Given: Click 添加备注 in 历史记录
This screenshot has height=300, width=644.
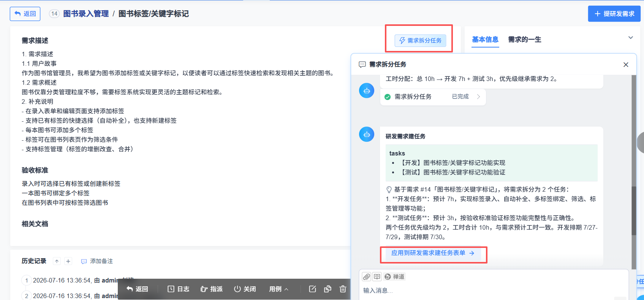Looking at the screenshot, I should [97, 261].
